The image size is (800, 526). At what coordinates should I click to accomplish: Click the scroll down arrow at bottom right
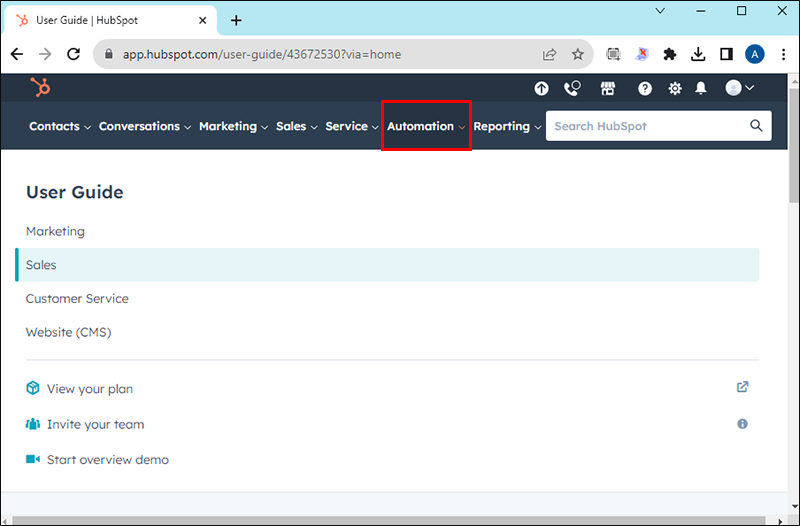coord(794,507)
